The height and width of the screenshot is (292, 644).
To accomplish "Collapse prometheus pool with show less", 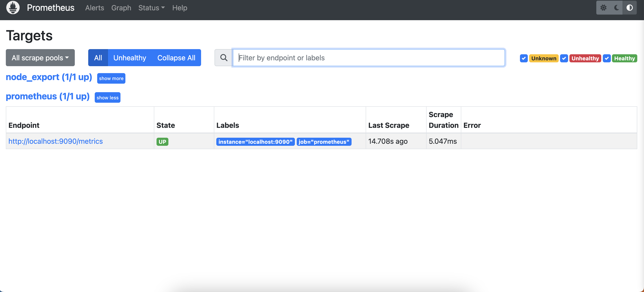I will (107, 98).
